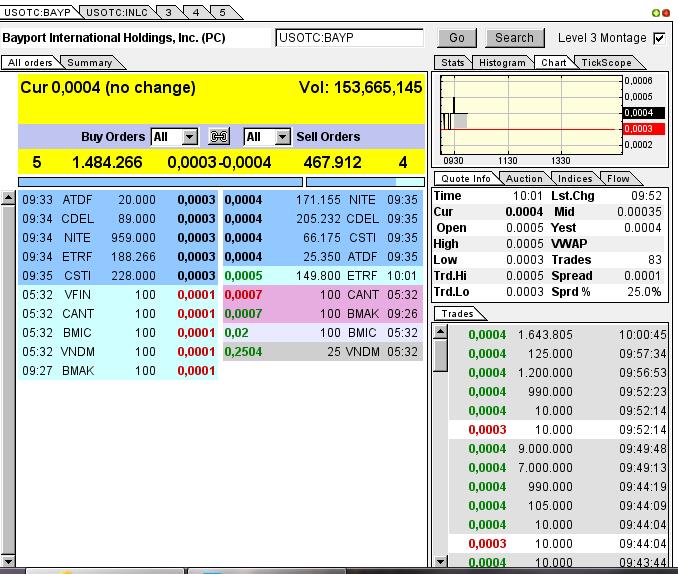Select the BMIC 0,02 sell order row
Screen dimensions: 678x574
[x=323, y=333]
